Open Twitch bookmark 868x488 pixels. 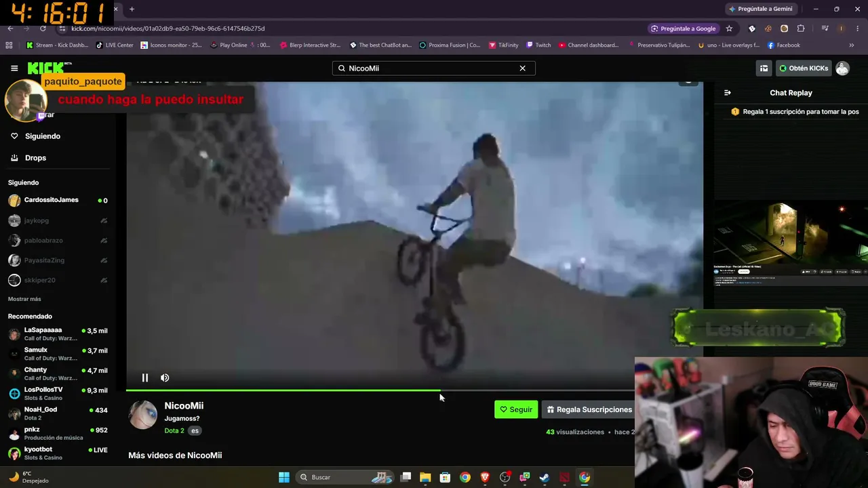538,45
